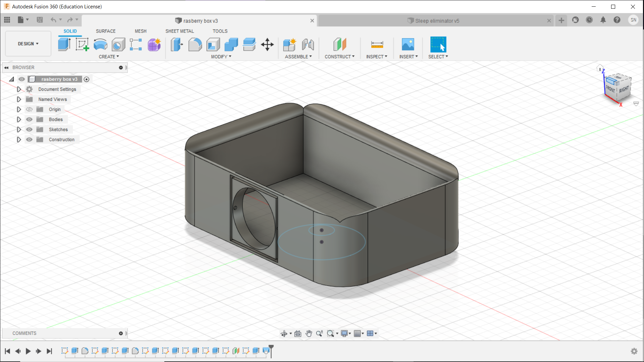644x362 pixels.
Task: Open the Sleep eliminator v5 document tab
Action: tap(437, 21)
